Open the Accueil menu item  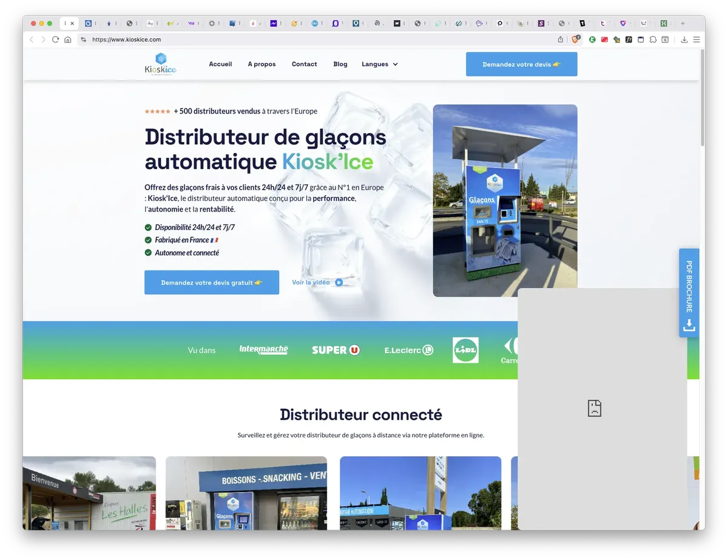pyautogui.click(x=220, y=64)
